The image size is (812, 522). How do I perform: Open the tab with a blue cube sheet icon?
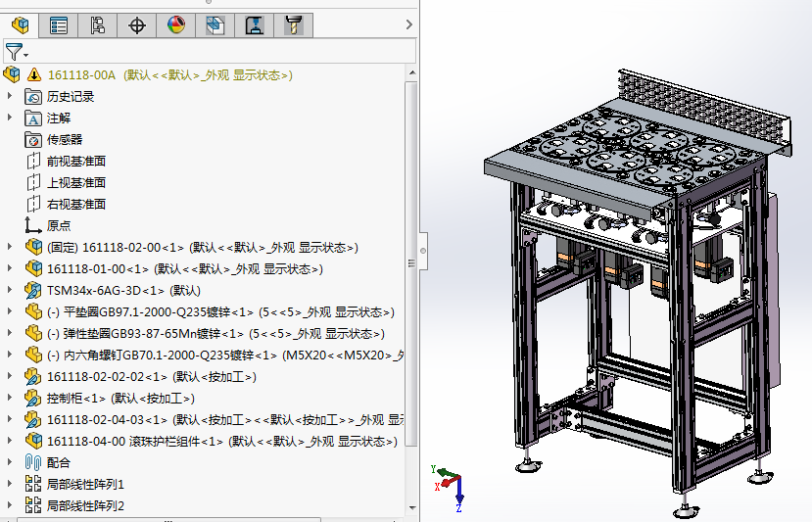coord(215,25)
